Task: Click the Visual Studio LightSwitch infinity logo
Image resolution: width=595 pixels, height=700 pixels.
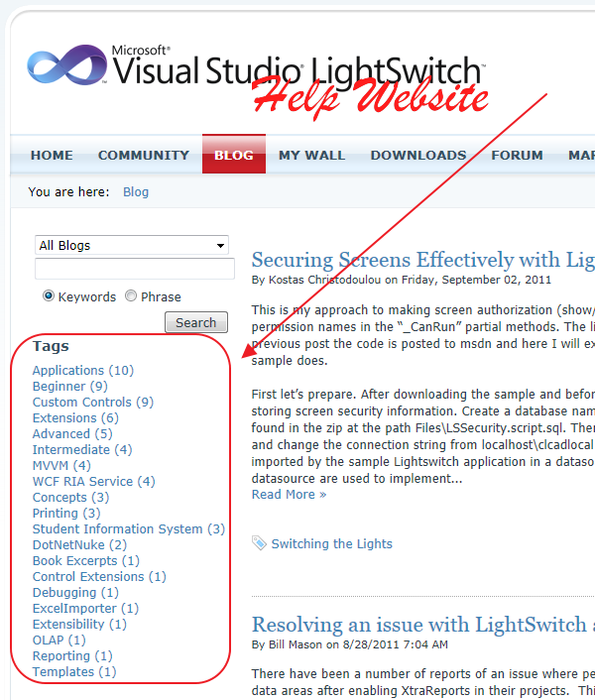Action: pos(67,64)
